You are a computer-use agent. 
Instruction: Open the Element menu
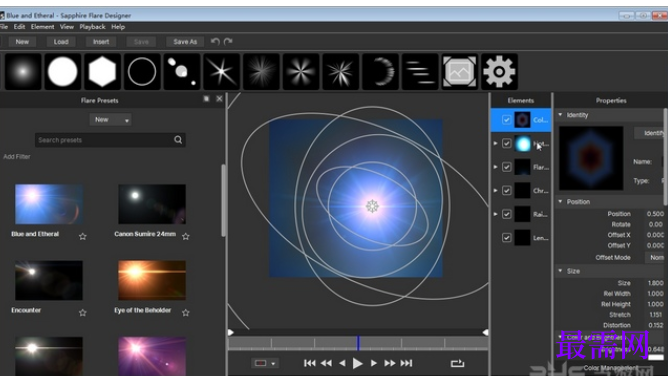click(x=42, y=26)
